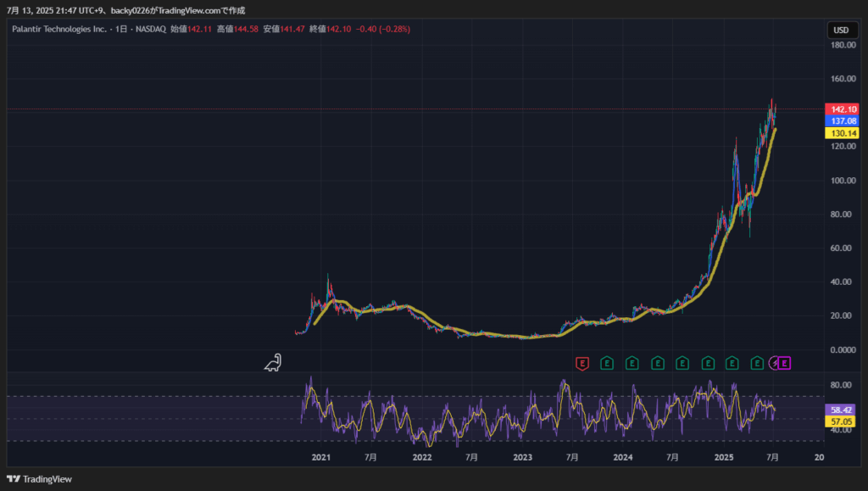The height and width of the screenshot is (491, 868).
Task: Click the 120.00 price axis label
Action: [x=843, y=146]
